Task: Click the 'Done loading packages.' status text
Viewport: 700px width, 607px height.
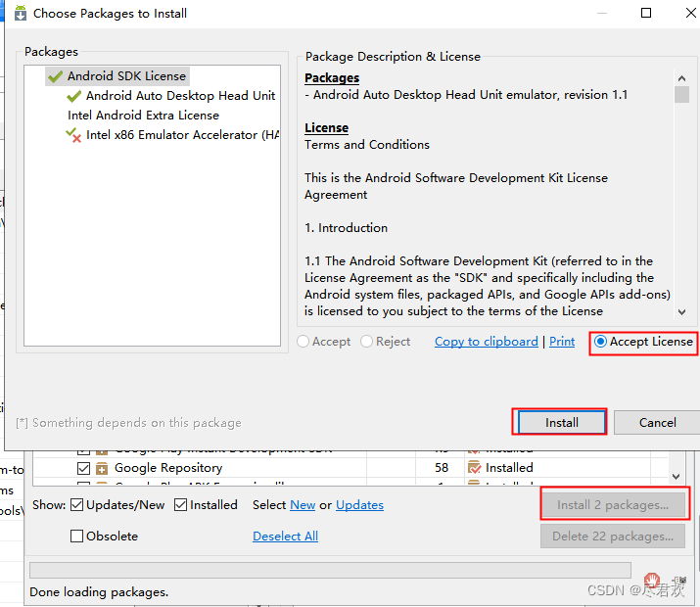Action: [99, 592]
